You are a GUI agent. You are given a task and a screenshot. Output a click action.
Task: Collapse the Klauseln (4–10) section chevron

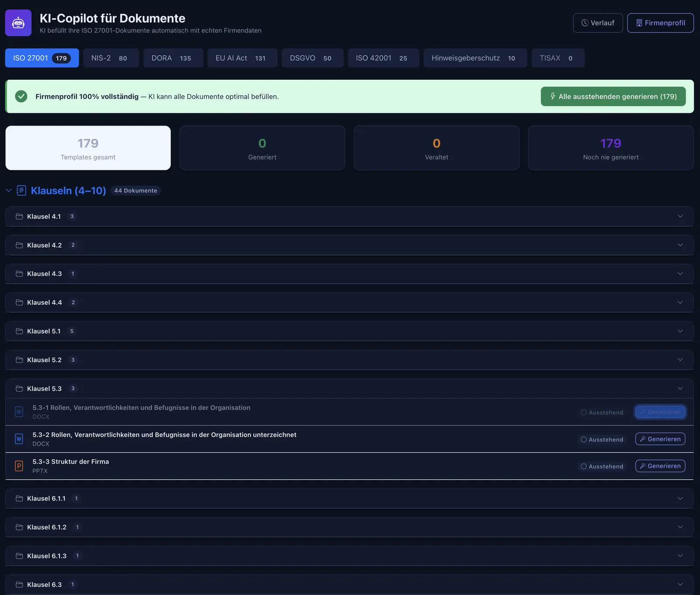[x=9, y=190]
